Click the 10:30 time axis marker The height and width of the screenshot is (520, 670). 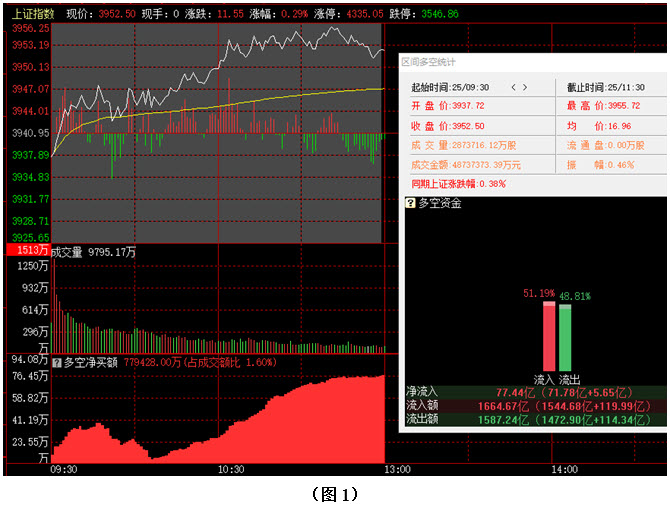230,469
